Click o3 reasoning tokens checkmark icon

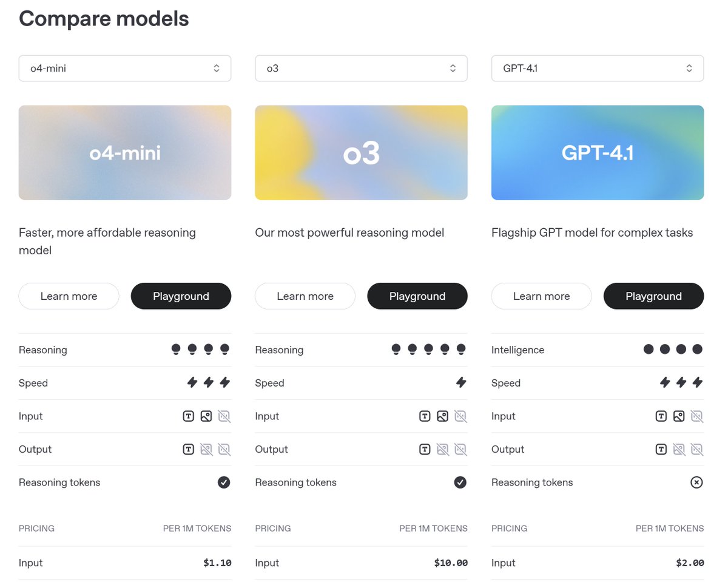click(x=460, y=482)
